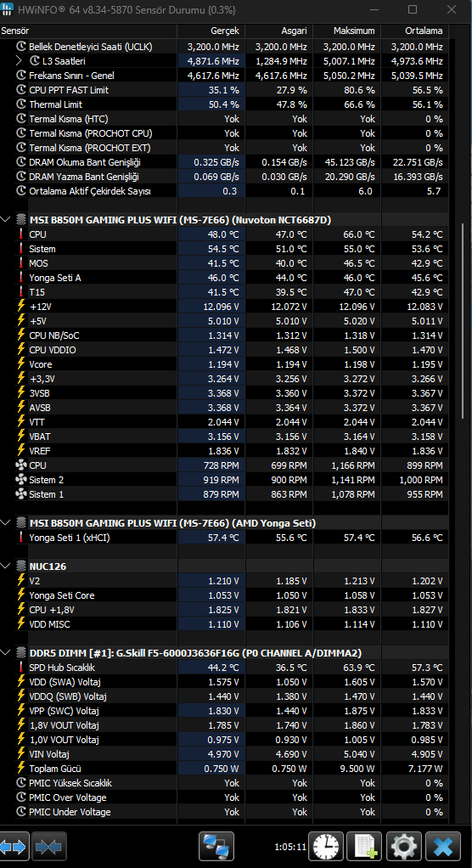Reset the elapsed time clock icon
This screenshot has width=472, height=868.
click(x=326, y=847)
